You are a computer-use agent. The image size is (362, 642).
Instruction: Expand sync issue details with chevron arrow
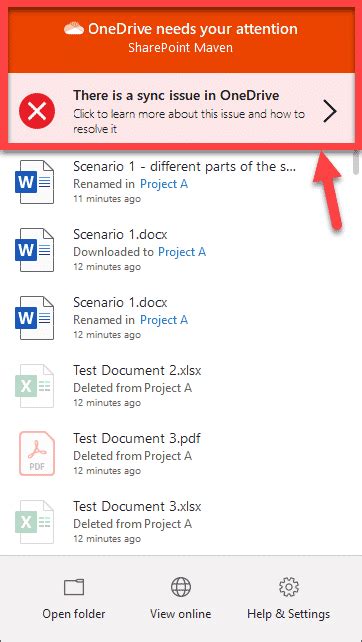330,111
